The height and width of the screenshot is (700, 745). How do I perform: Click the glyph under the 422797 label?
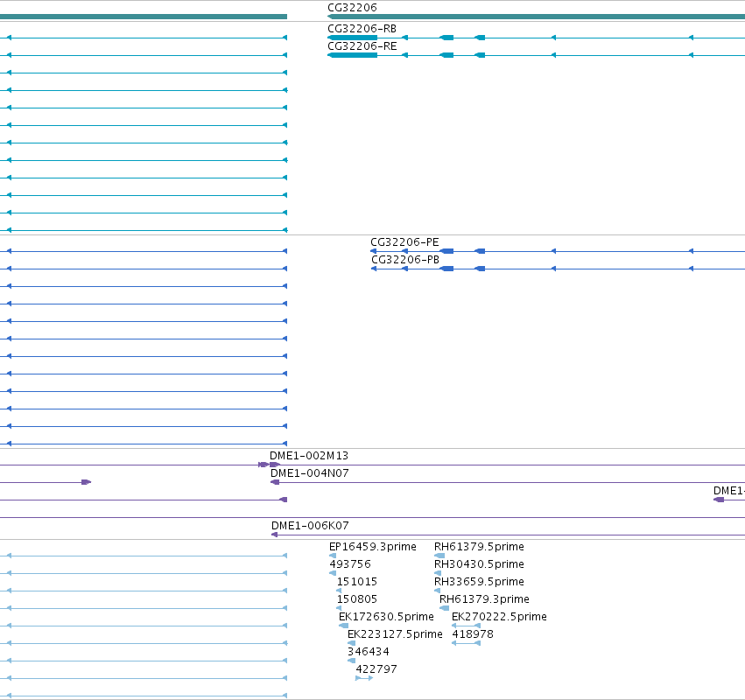pos(364,678)
